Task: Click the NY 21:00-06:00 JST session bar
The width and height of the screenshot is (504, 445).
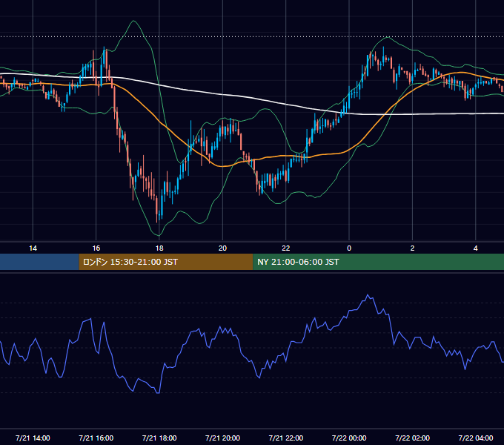Action: 378,262
